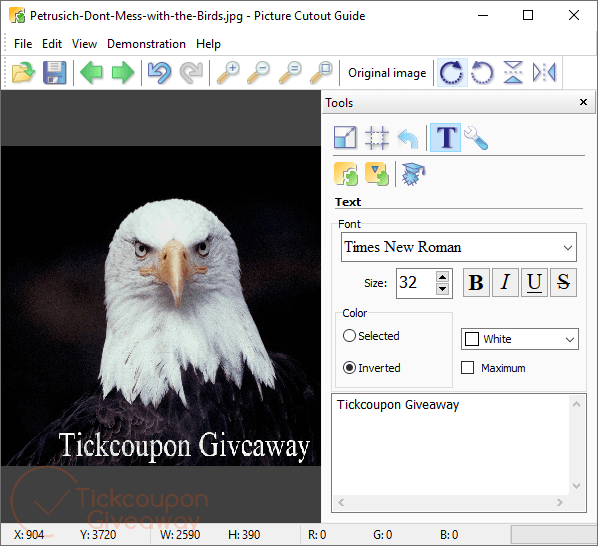Toggle Strikethrough text style

point(563,283)
